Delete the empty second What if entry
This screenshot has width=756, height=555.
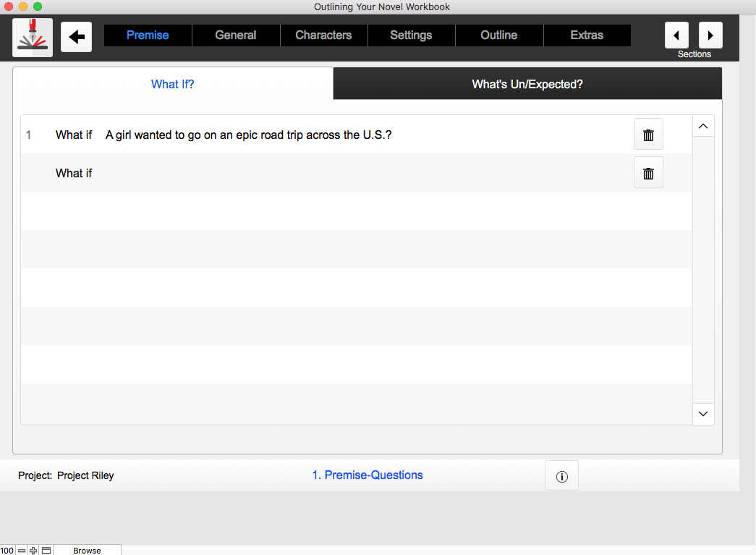pyautogui.click(x=648, y=173)
